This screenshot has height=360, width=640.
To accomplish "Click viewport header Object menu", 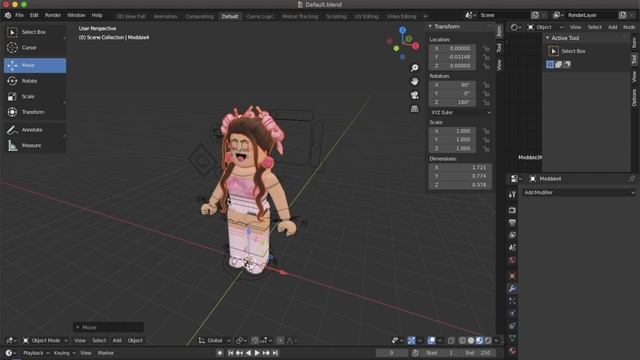I will (x=135, y=340).
